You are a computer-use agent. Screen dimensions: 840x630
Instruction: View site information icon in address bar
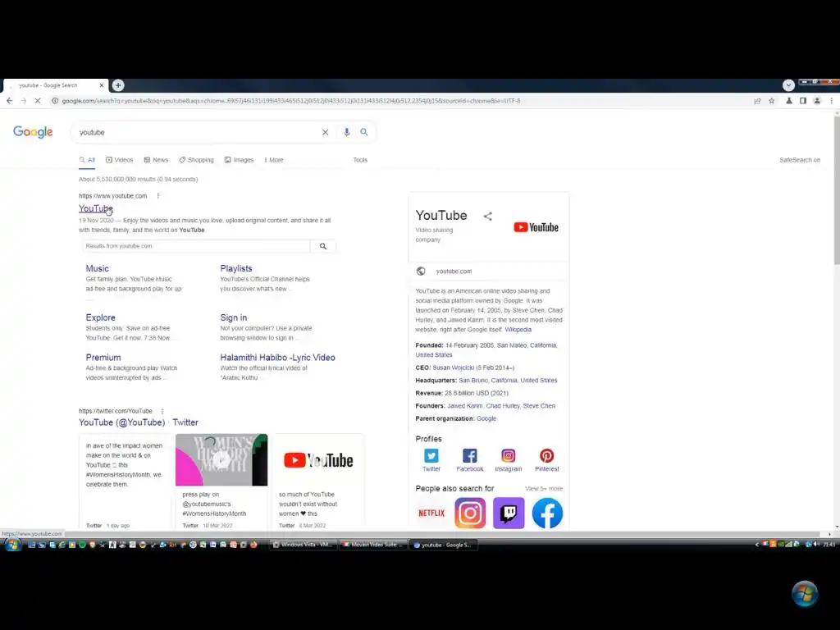pos(55,101)
